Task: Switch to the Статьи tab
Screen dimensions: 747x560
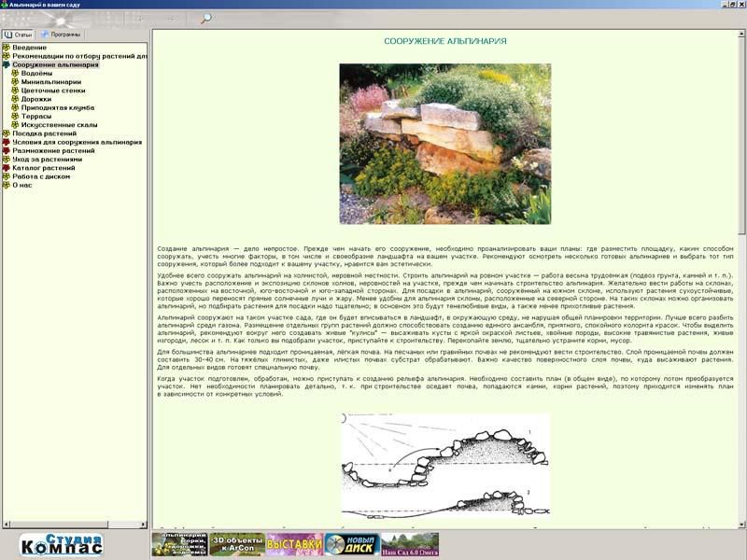Action: (x=19, y=35)
